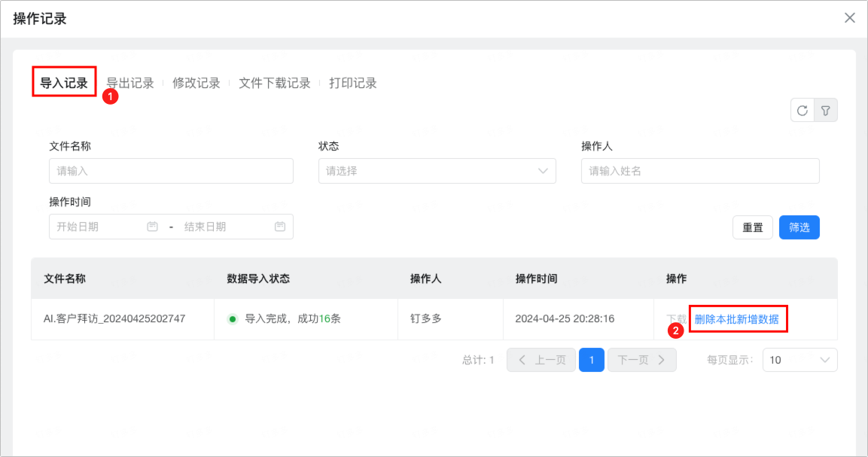Viewport: 868px width, 457px height.
Task: Switch to 导入记录 tab
Action: tap(64, 83)
